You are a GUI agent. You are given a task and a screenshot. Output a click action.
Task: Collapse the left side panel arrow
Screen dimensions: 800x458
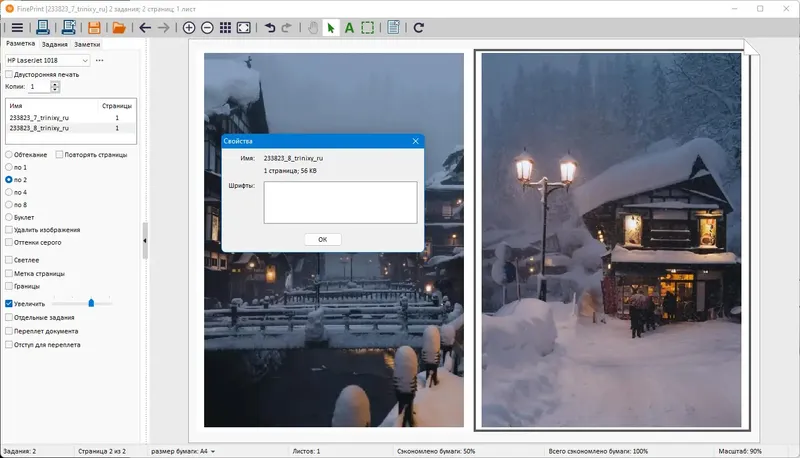[x=145, y=241]
